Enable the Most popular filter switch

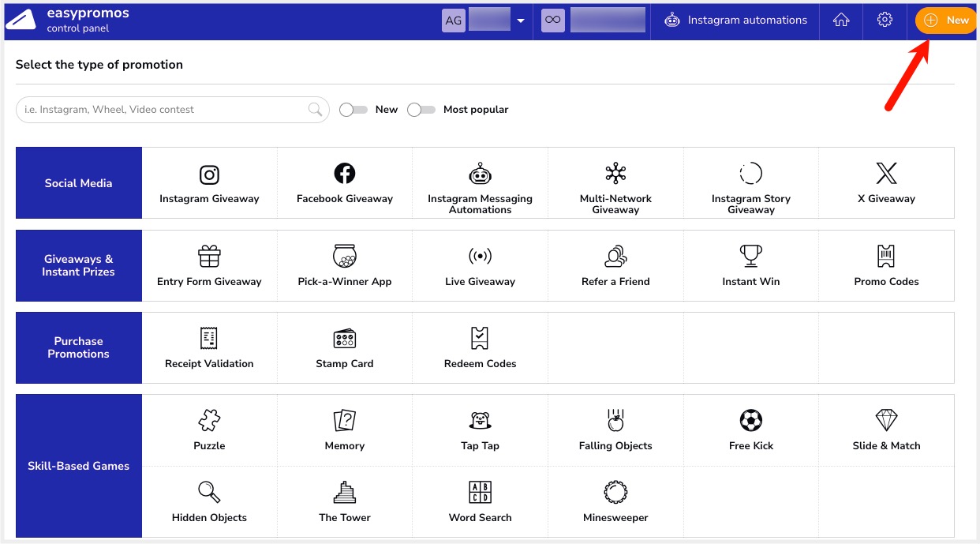[x=421, y=110]
